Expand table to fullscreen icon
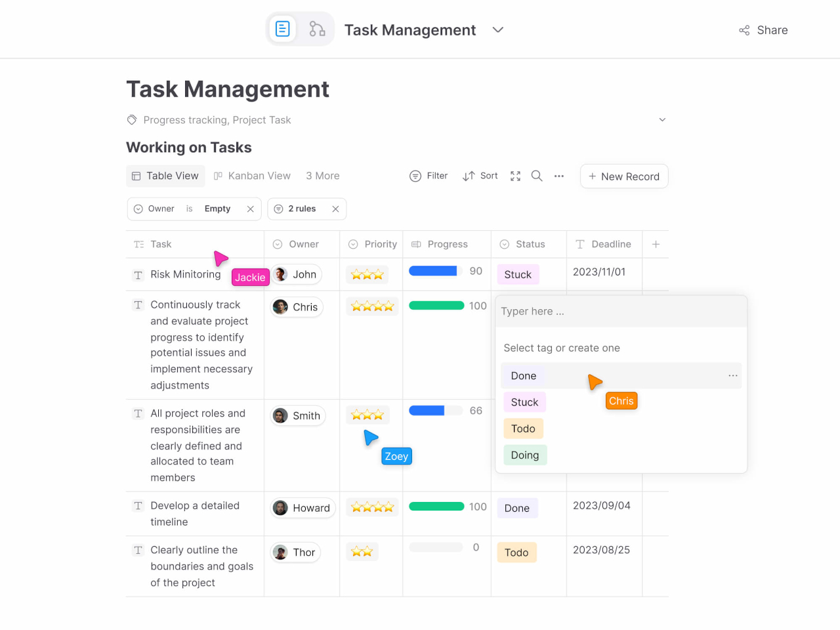The height and width of the screenshot is (630, 840). [515, 176]
